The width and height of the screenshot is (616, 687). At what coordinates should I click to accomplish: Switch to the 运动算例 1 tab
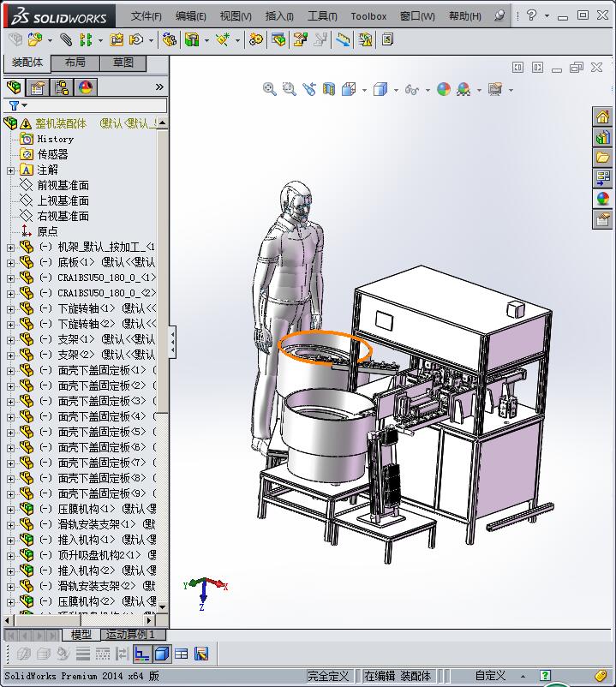point(134,634)
